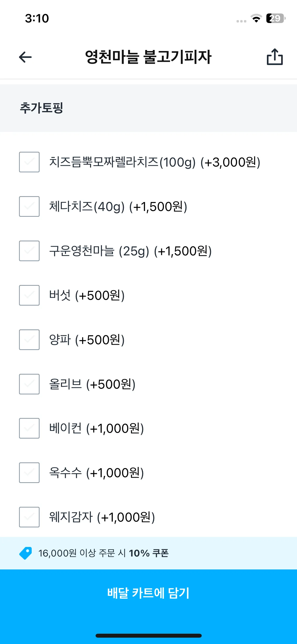The height and width of the screenshot is (644, 297).
Task: Open the share icon
Action: coord(275,57)
